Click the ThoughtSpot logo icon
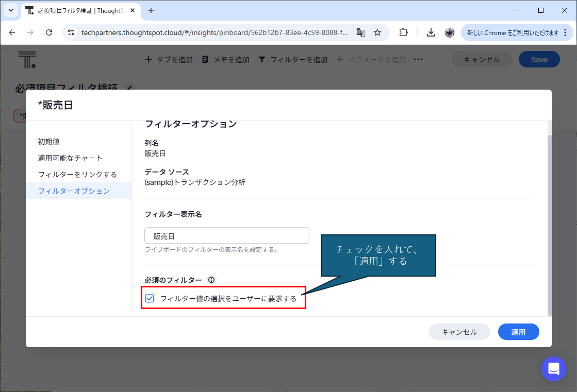This screenshot has height=392, width=577. tap(27, 60)
